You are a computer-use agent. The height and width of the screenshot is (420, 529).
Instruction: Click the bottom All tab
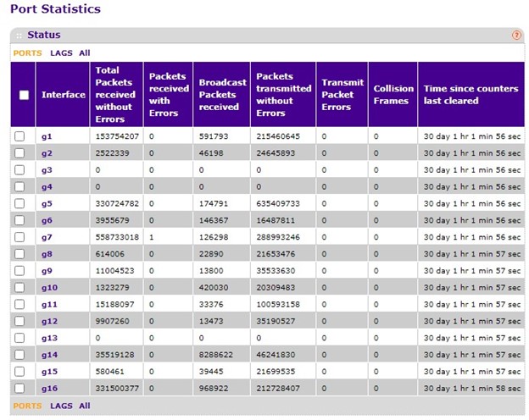85,406
